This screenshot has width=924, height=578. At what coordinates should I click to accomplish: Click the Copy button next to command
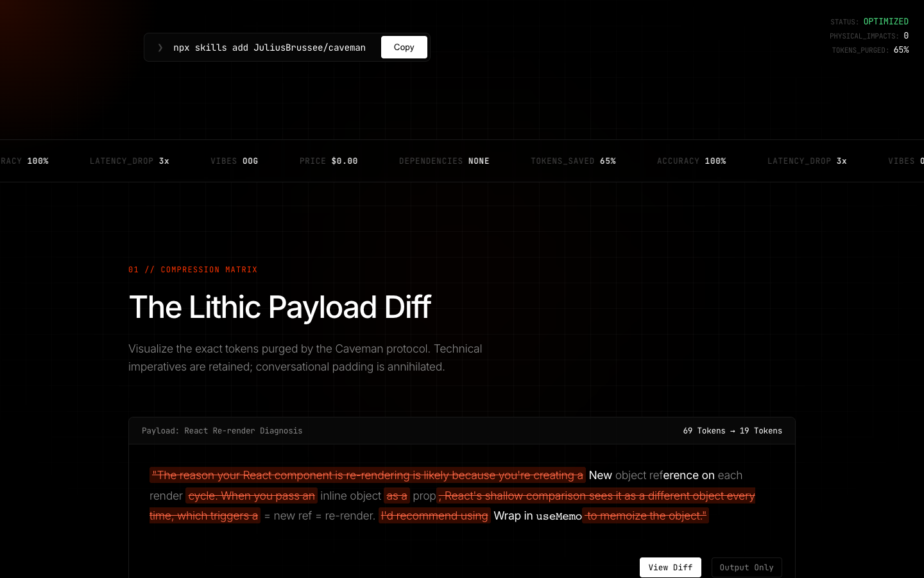(x=404, y=47)
